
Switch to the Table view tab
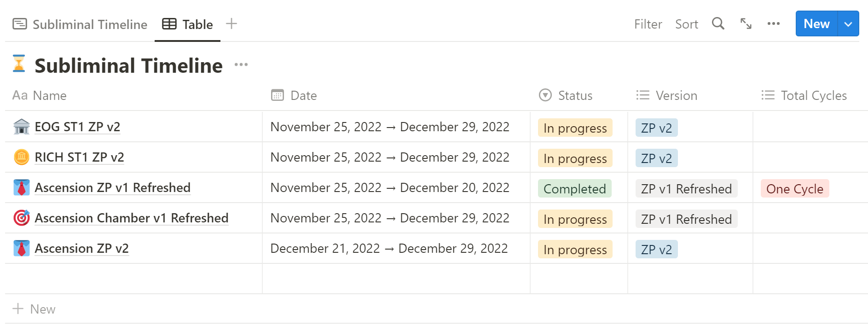tap(188, 24)
